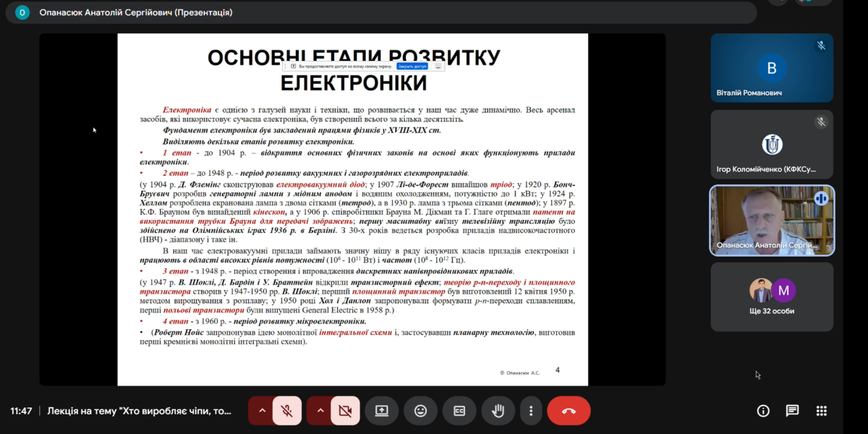
Task: Turn on the camera
Action: [345, 411]
